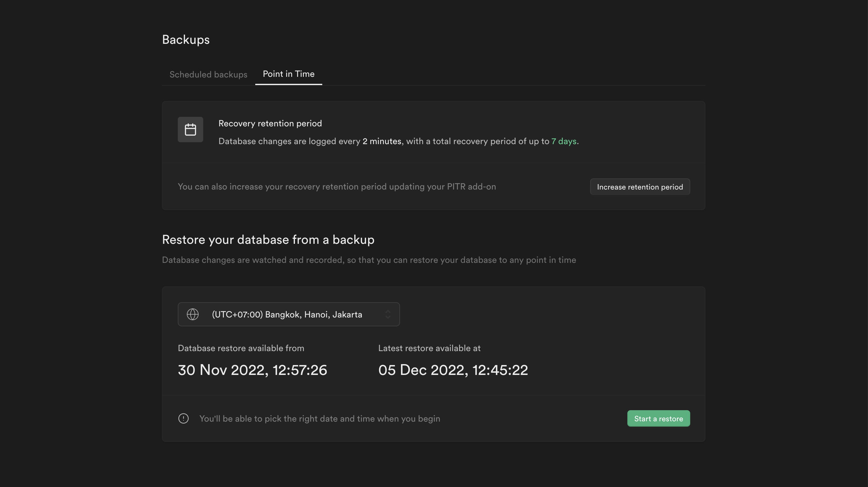Open the timezone dropdown showing Bangkok, Hanoi, Jakarta
Viewport: 868px width, 487px height.
[x=289, y=314]
